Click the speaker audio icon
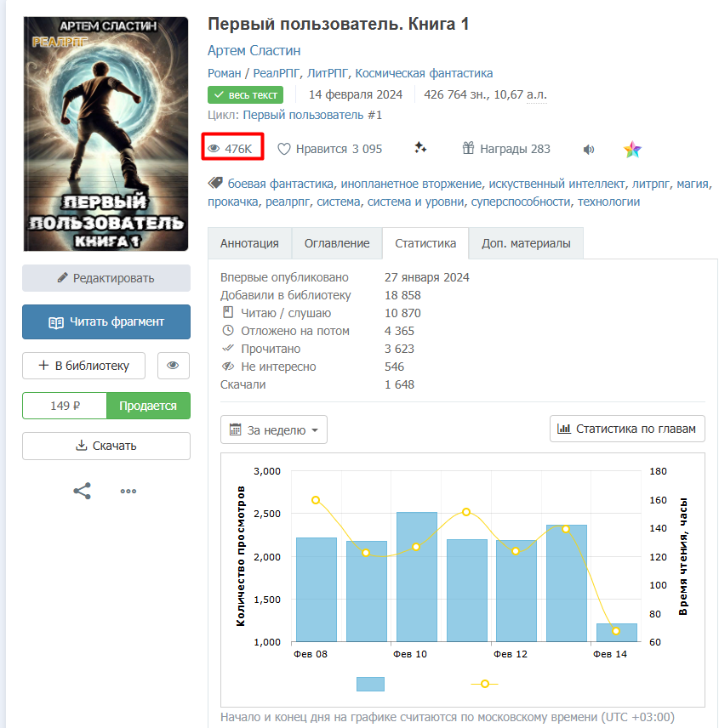This screenshot has width=719, height=728. click(x=589, y=149)
